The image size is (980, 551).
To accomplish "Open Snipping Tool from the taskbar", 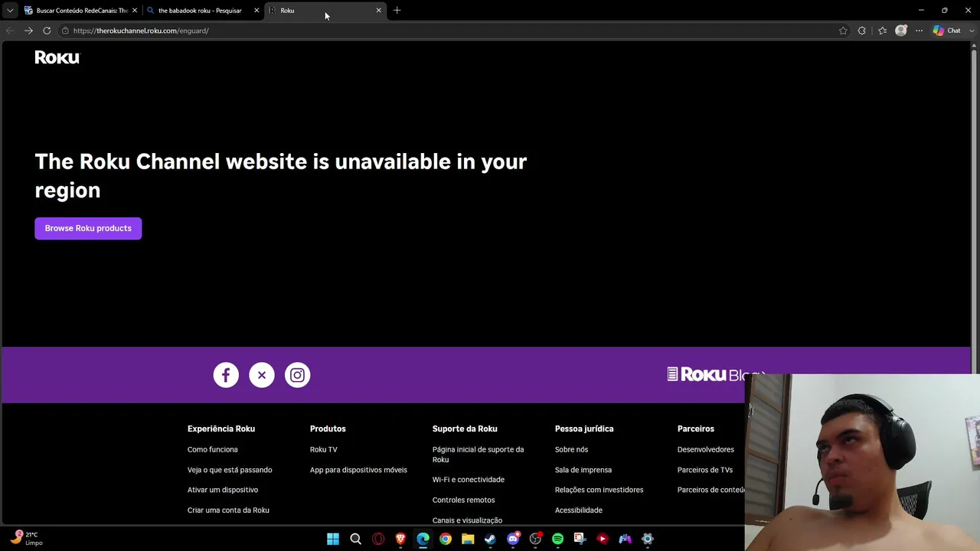I will coord(580,539).
